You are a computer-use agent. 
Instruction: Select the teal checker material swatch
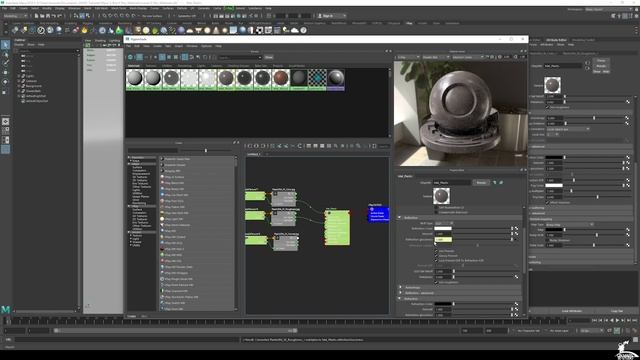(317, 79)
